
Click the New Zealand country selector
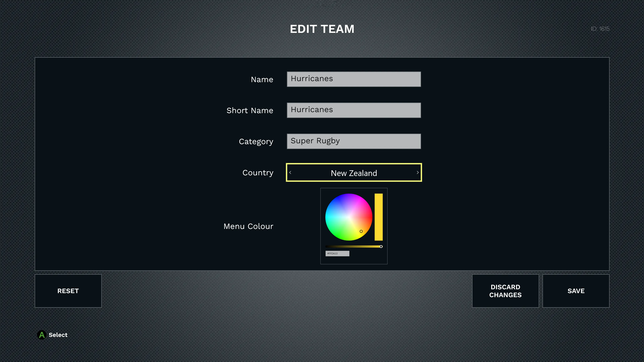click(x=354, y=172)
